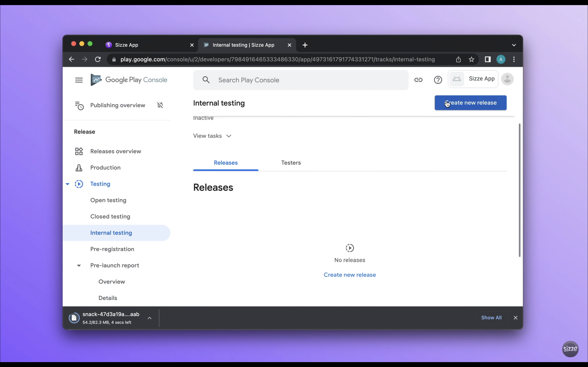The width and height of the screenshot is (588, 367).
Task: Click the Create new release link
Action: pos(350,275)
